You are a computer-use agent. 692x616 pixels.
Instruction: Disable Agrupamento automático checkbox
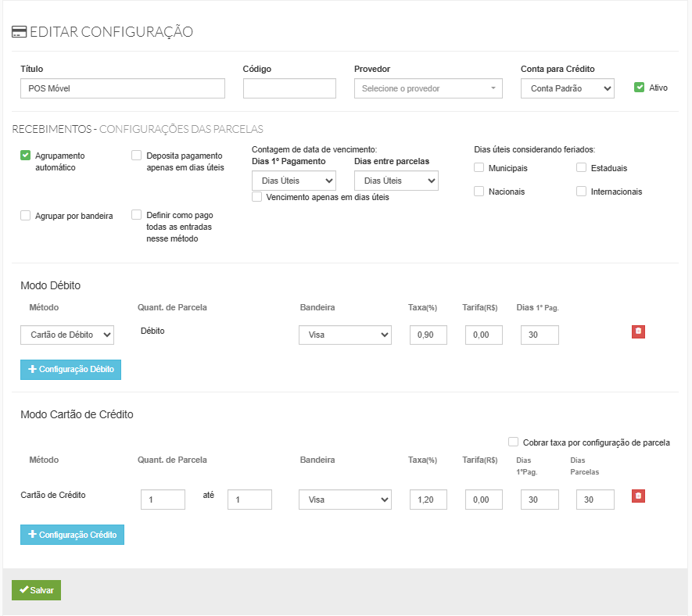[x=26, y=156]
